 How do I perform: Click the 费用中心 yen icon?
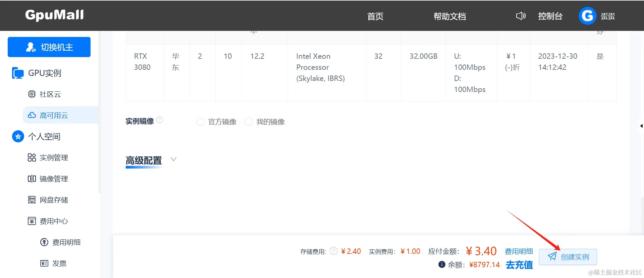32,221
